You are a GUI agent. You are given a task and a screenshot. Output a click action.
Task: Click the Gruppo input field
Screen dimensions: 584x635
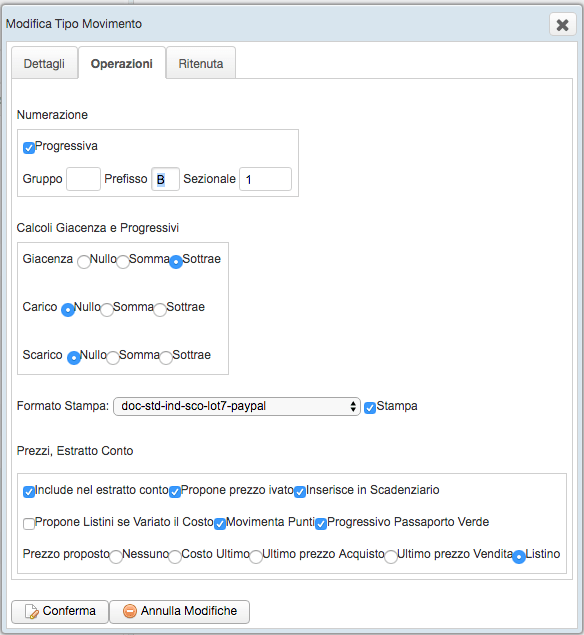(x=83, y=179)
